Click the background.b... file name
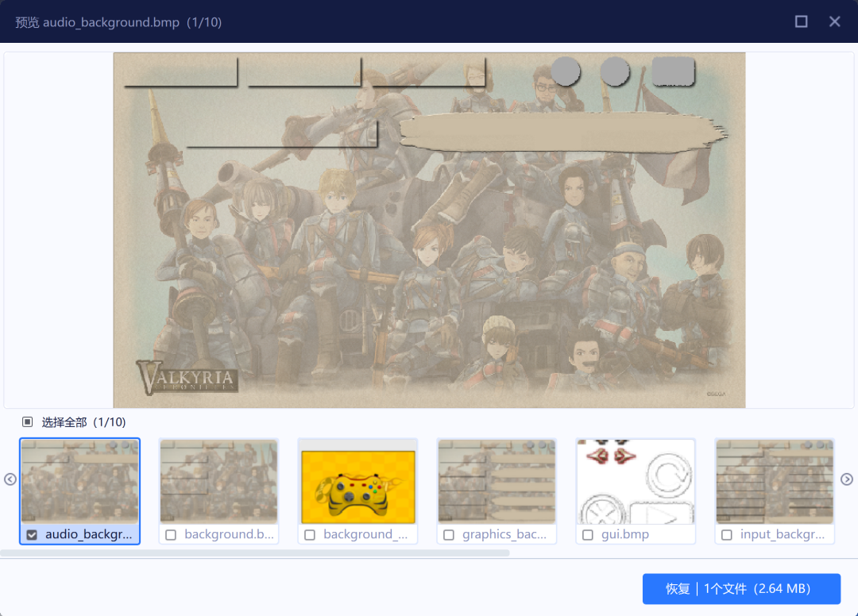Screen dimensions: 858x616 click(x=229, y=534)
